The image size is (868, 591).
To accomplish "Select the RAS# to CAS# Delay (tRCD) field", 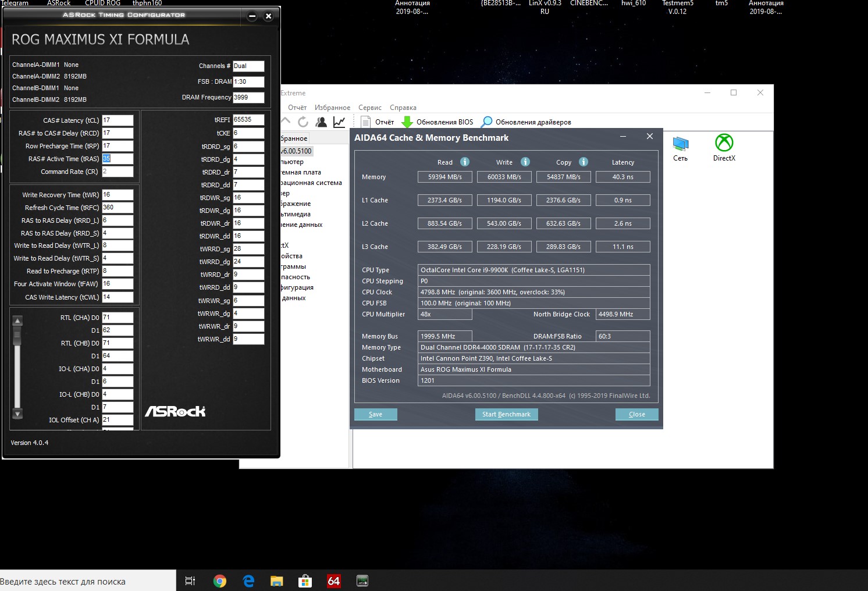I will [x=118, y=133].
